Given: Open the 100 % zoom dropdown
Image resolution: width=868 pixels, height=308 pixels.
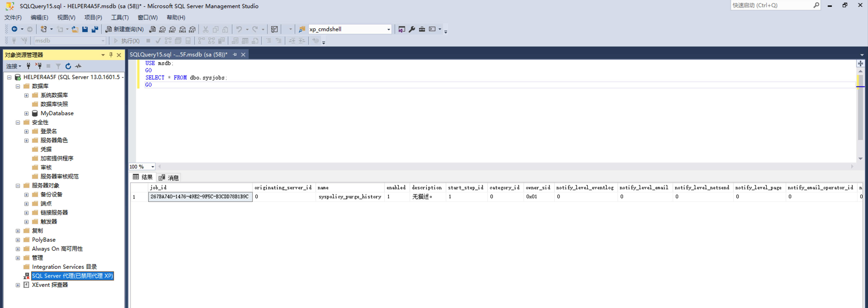Looking at the screenshot, I should click(x=153, y=167).
